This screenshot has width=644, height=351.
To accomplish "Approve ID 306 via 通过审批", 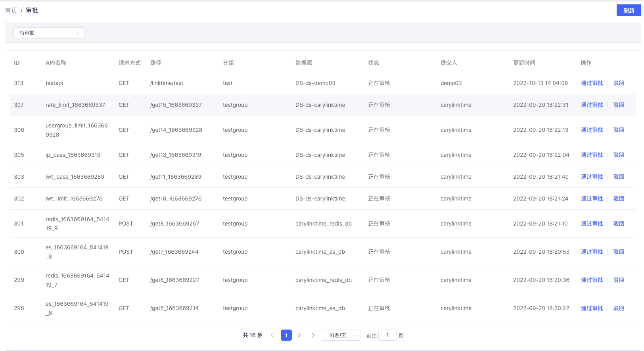I will [592, 130].
